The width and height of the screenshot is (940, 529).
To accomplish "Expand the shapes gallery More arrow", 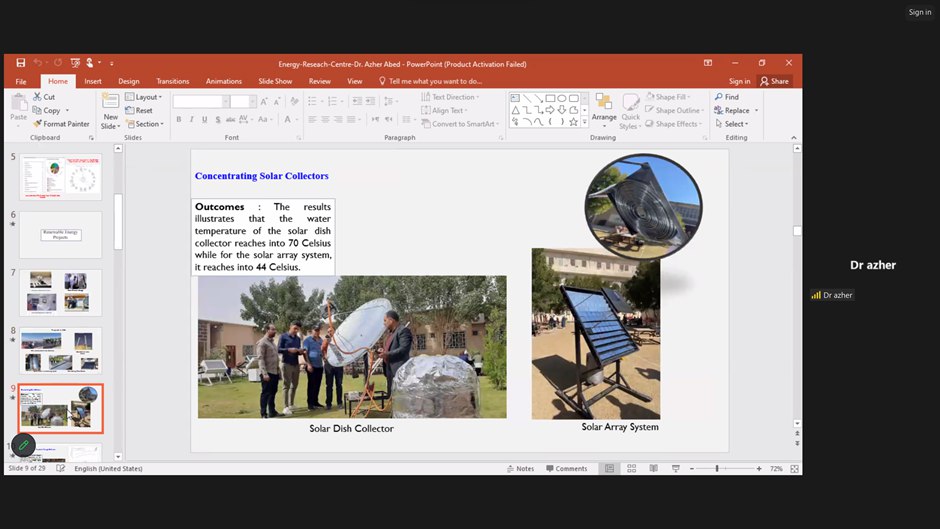I will [x=585, y=122].
